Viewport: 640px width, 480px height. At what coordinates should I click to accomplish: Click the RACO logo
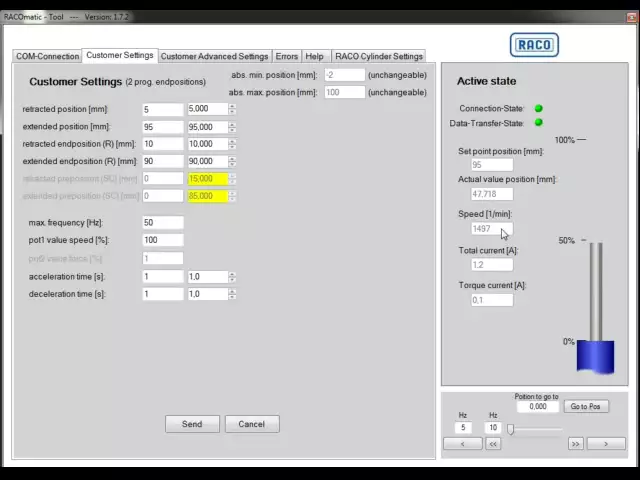click(x=534, y=45)
